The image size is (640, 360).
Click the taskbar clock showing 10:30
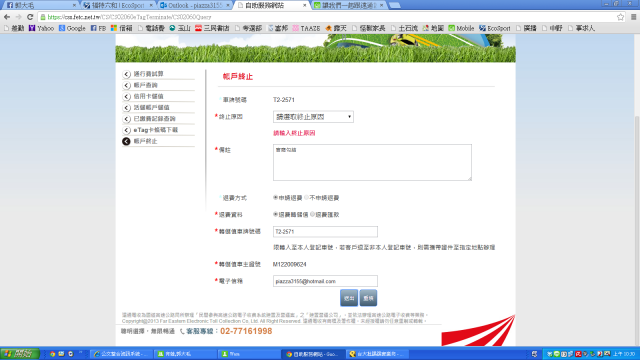click(624, 354)
